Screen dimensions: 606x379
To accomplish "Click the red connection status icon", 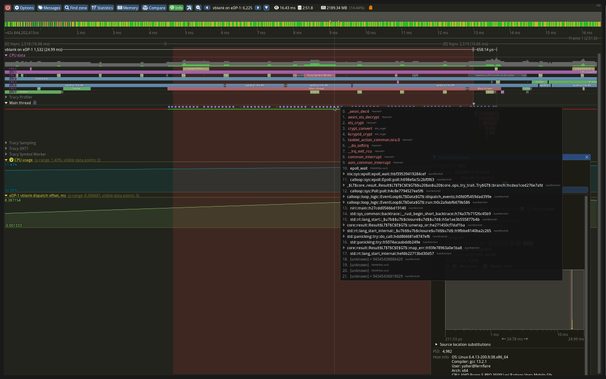I will pos(8,8).
